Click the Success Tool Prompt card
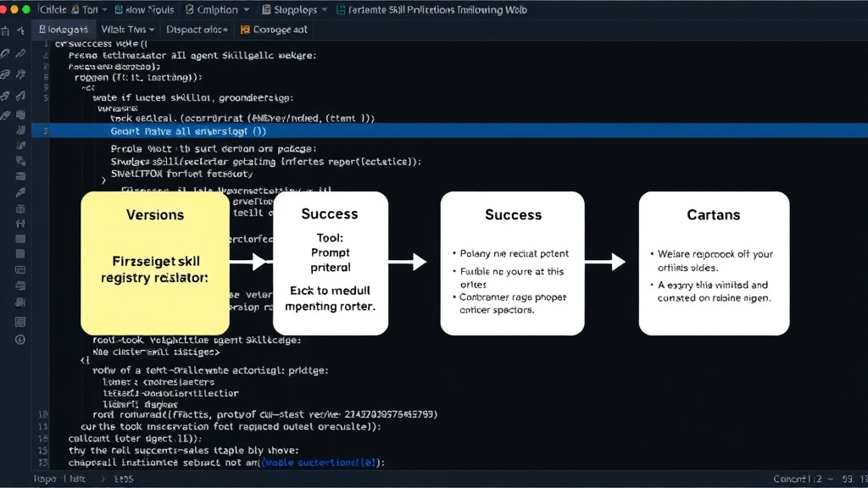The image size is (868, 488). 331,263
